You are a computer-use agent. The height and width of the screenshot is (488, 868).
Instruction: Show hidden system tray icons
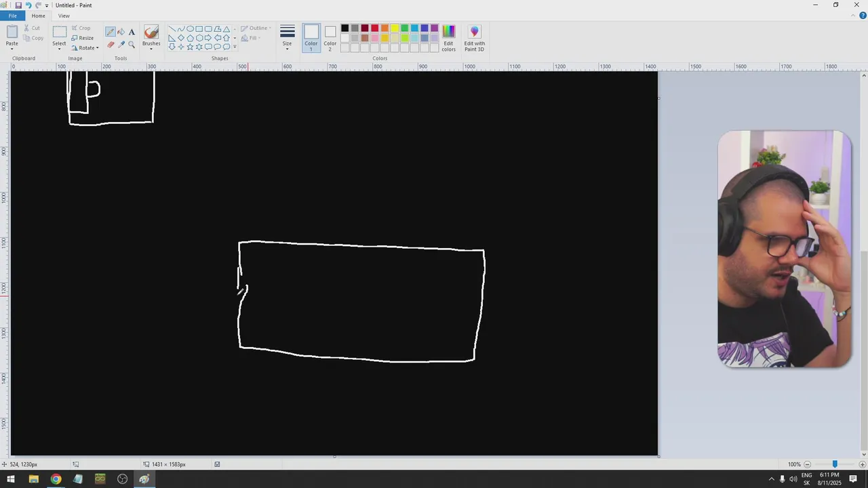pos(771,479)
